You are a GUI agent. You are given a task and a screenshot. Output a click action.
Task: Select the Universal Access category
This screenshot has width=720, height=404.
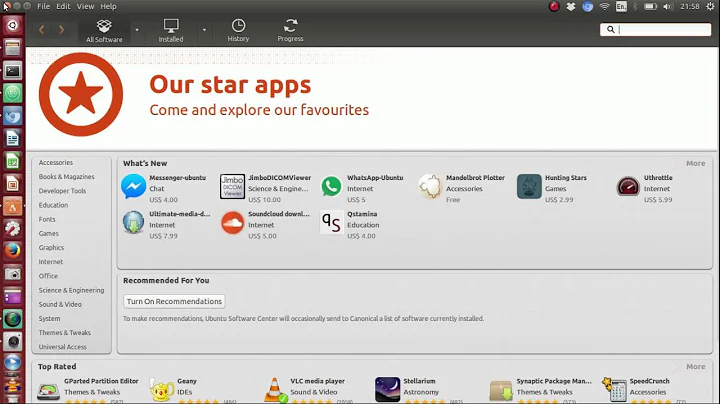pyautogui.click(x=62, y=347)
